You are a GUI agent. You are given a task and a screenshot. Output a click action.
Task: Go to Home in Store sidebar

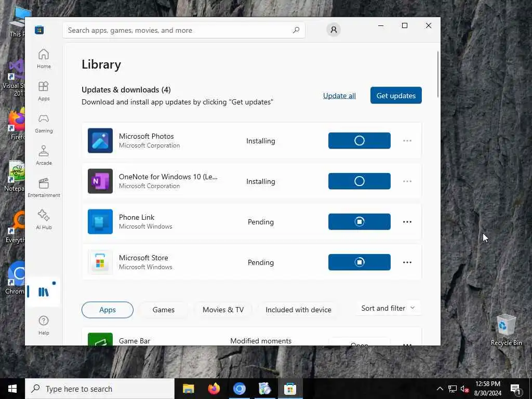[x=44, y=59]
